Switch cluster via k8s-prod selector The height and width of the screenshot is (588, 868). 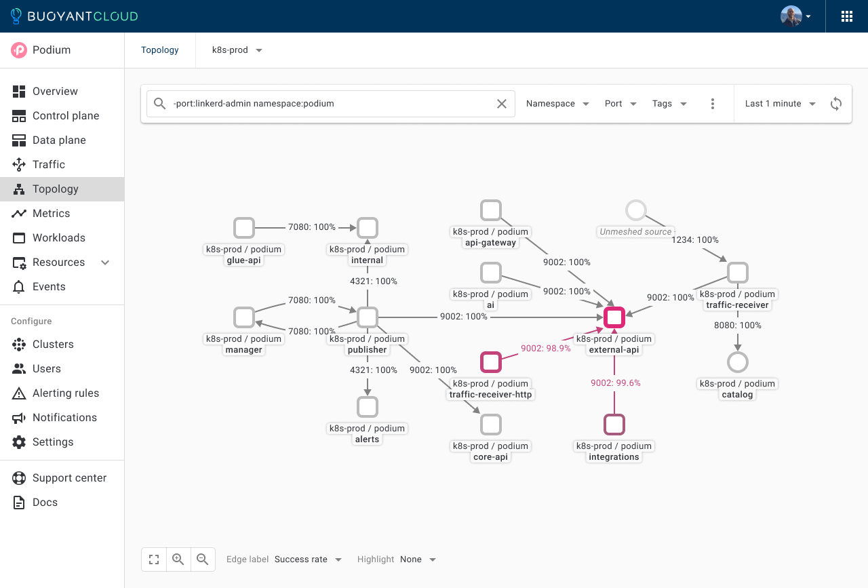237,50
